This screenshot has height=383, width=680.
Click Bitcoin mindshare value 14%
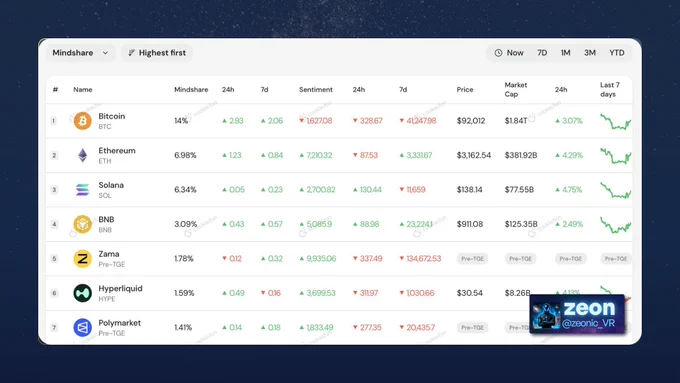pyautogui.click(x=181, y=121)
